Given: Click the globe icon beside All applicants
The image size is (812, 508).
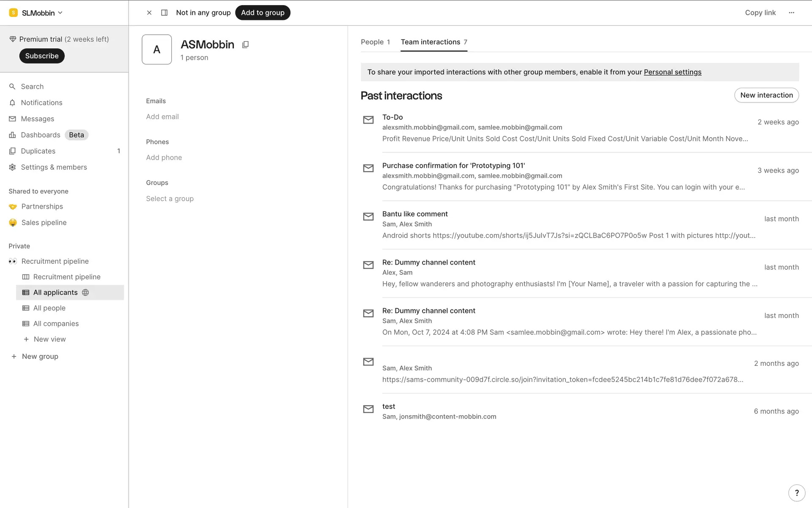Looking at the screenshot, I should click(x=85, y=293).
